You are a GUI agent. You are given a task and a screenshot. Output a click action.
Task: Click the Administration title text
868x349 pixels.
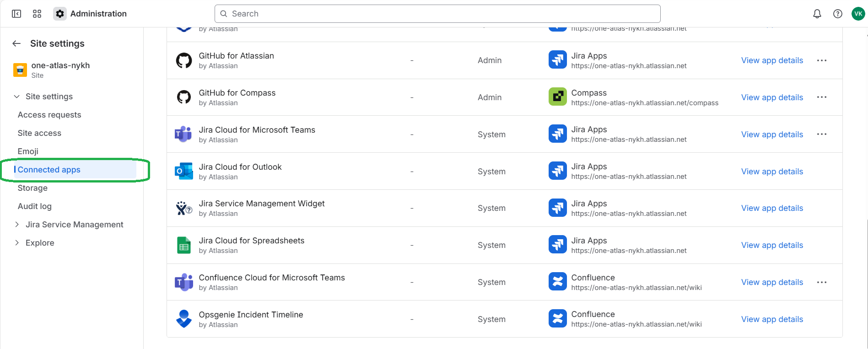tap(98, 14)
